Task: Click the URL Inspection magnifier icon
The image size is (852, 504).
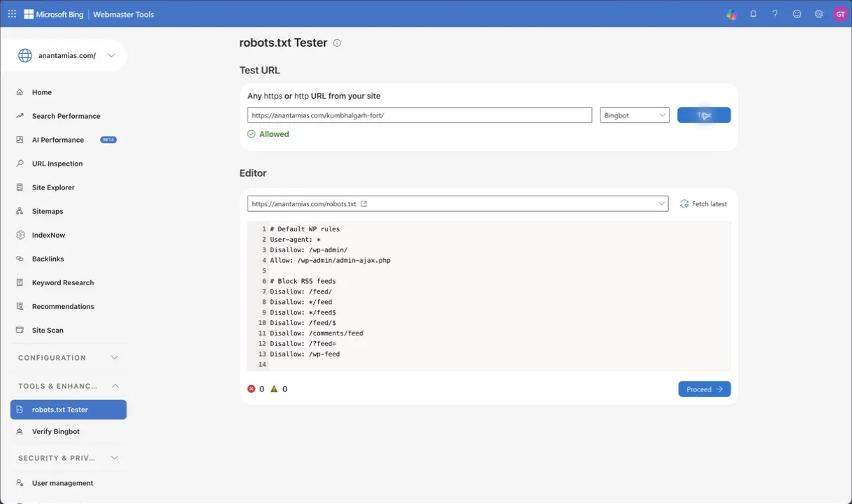Action: coord(20,164)
